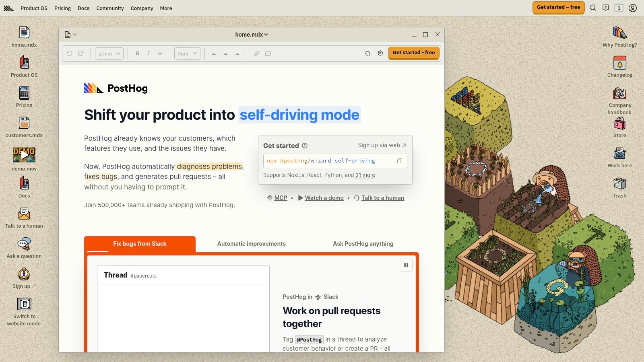Click the comment toolbar icon
Viewport: 644px width, 362px height.
[268, 53]
